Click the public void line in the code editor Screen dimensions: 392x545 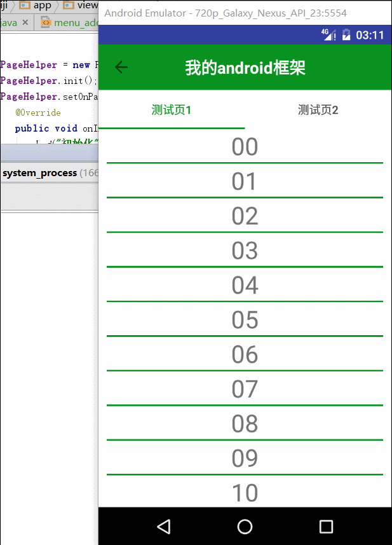(x=56, y=128)
